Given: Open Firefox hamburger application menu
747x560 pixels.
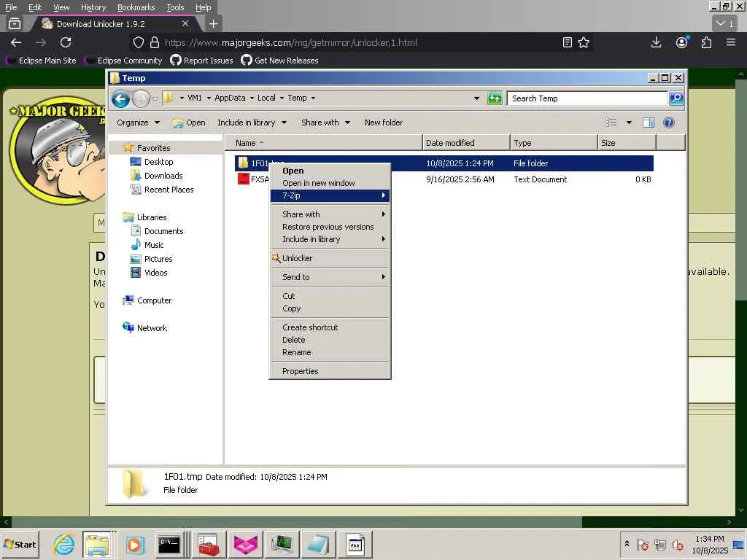Looking at the screenshot, I should coord(731,42).
